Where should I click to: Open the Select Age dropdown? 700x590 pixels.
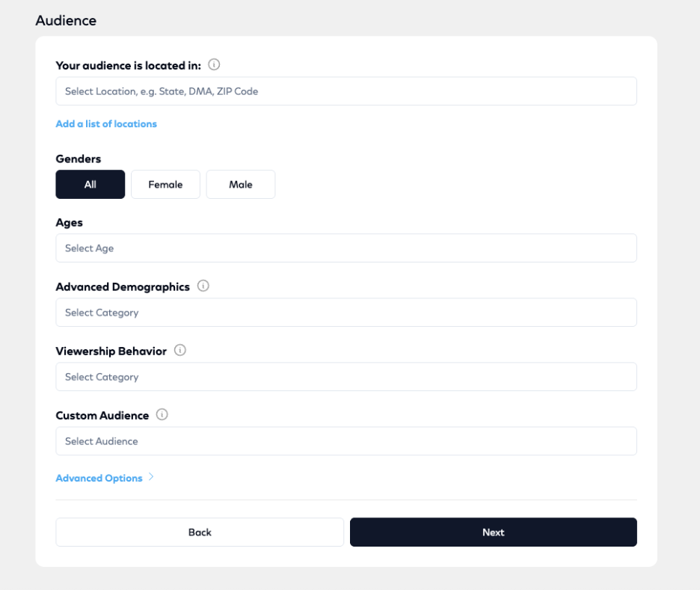[346, 248]
